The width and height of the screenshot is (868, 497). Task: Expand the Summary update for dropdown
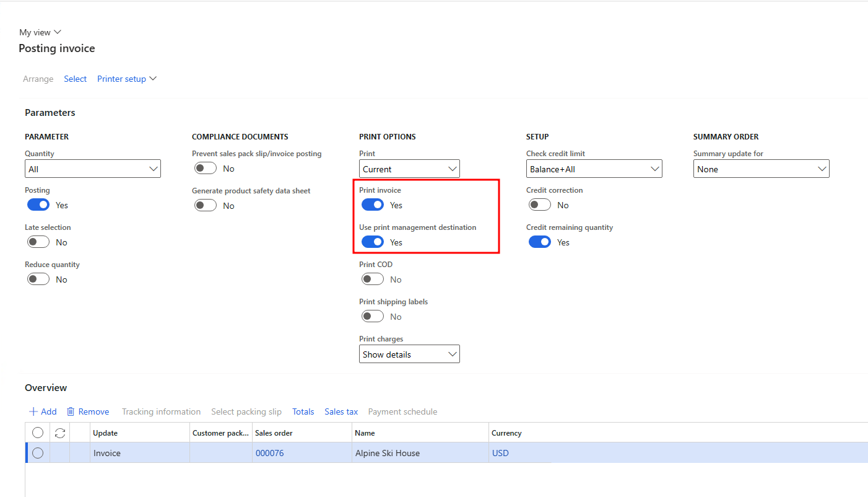pyautogui.click(x=761, y=169)
